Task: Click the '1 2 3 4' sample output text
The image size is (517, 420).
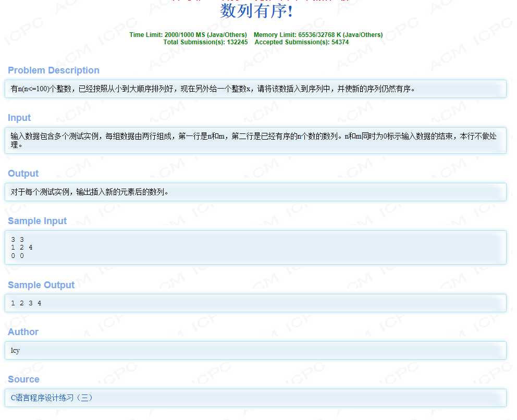Action: pos(26,303)
